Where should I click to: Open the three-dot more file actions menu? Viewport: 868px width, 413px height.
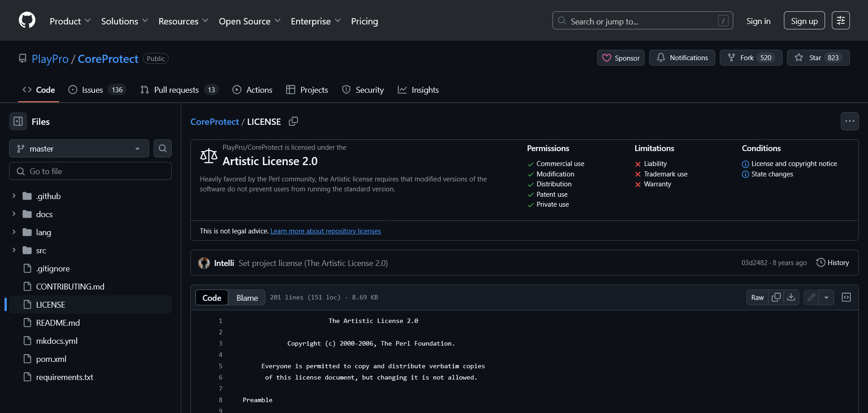(850, 121)
